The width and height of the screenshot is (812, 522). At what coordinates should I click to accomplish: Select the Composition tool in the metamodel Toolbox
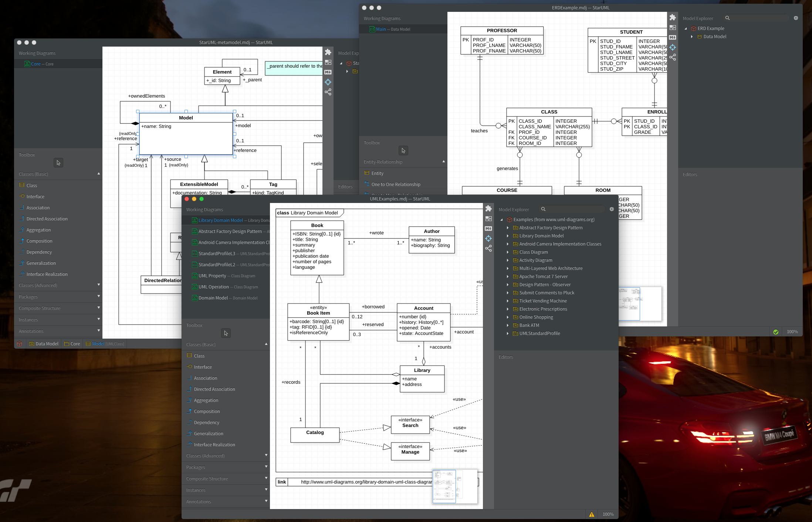click(39, 241)
